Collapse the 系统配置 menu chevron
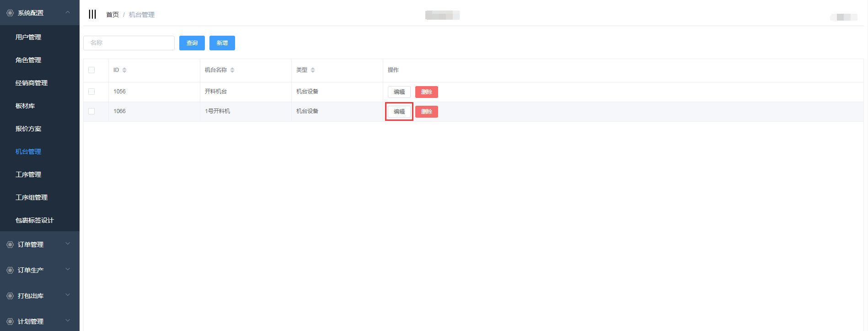Viewport: 868px width, 331px height. (x=68, y=12)
